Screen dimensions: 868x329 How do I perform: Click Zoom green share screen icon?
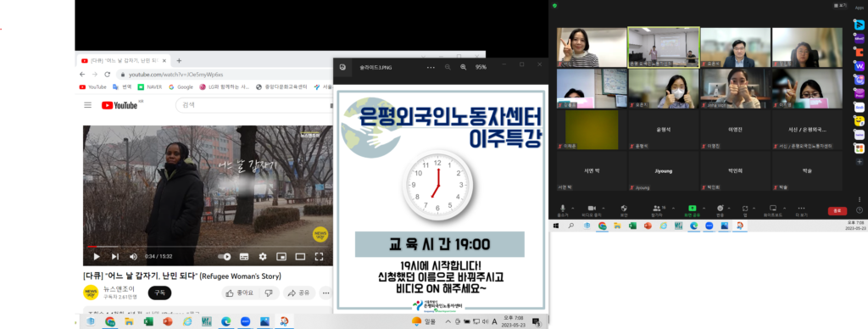click(x=692, y=209)
